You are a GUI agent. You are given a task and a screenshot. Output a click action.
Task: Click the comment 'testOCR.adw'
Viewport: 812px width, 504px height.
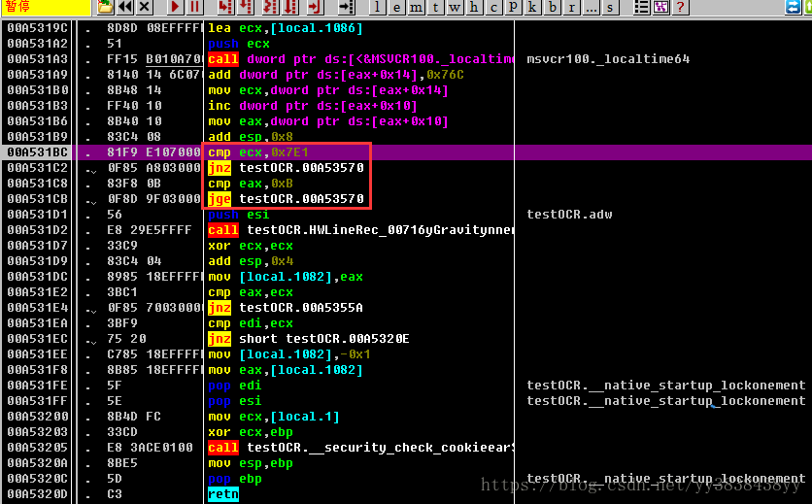coord(569,215)
